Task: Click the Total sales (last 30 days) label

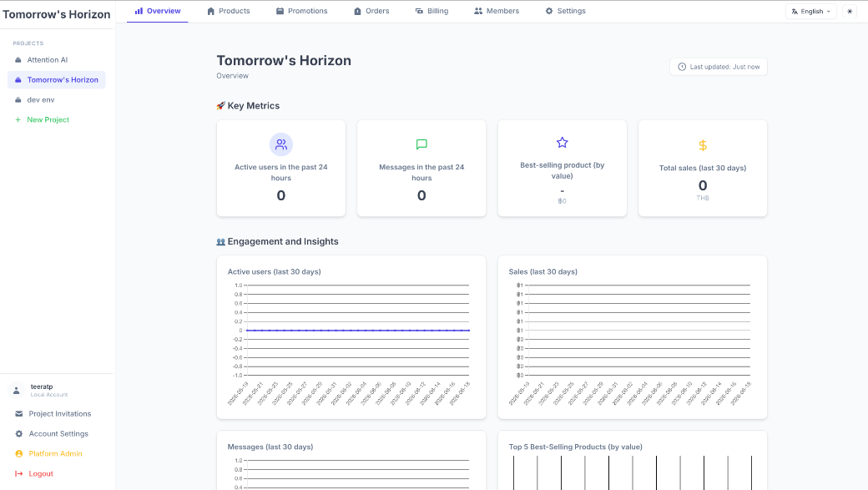Action: pos(703,168)
